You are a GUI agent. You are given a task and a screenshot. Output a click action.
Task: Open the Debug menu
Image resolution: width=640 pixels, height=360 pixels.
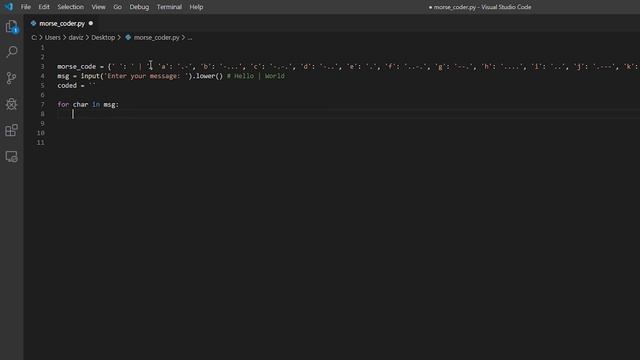[139, 7]
